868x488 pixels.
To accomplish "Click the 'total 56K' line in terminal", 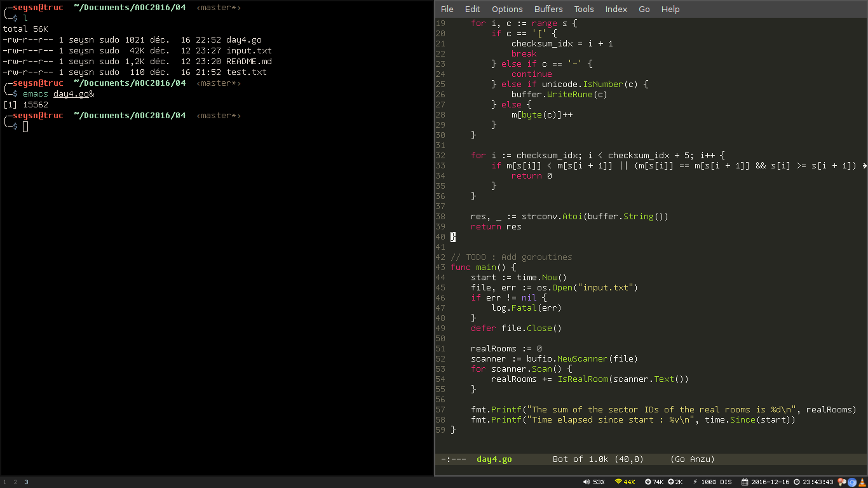I will (x=25, y=29).
